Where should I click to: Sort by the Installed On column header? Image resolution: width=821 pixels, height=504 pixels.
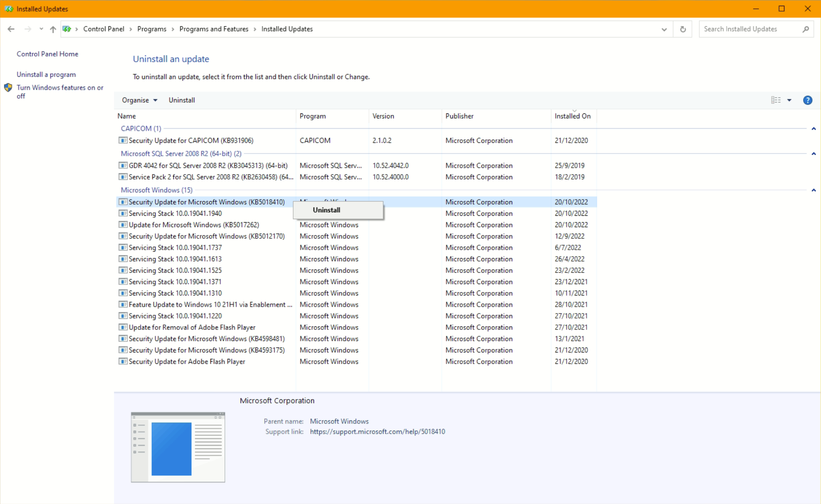(x=572, y=116)
